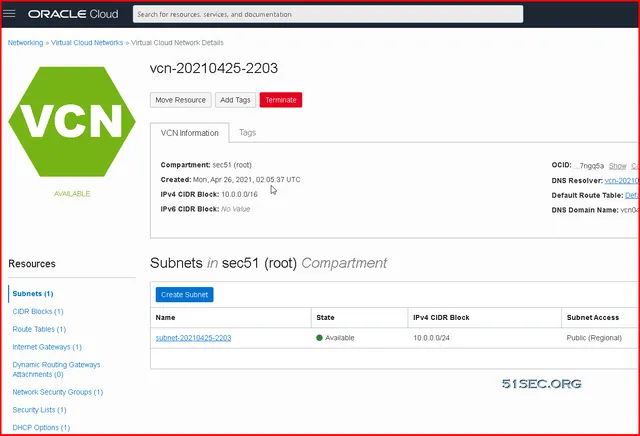Viewport: 640px width, 436px height.
Task: Open the Default Route Table link
Action: tap(631, 196)
